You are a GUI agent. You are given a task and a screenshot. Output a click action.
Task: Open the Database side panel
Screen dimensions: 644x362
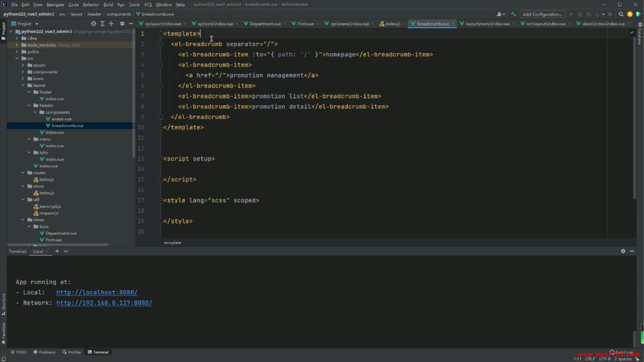[640, 34]
